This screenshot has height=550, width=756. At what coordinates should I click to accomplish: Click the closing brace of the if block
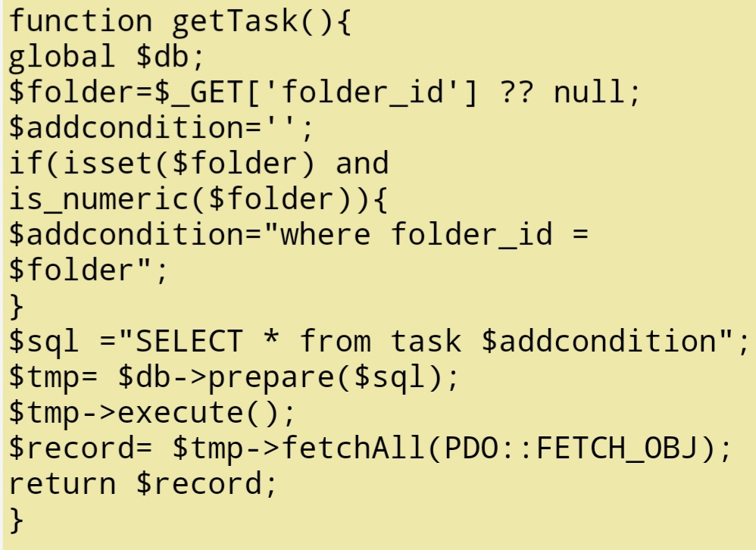(17, 306)
